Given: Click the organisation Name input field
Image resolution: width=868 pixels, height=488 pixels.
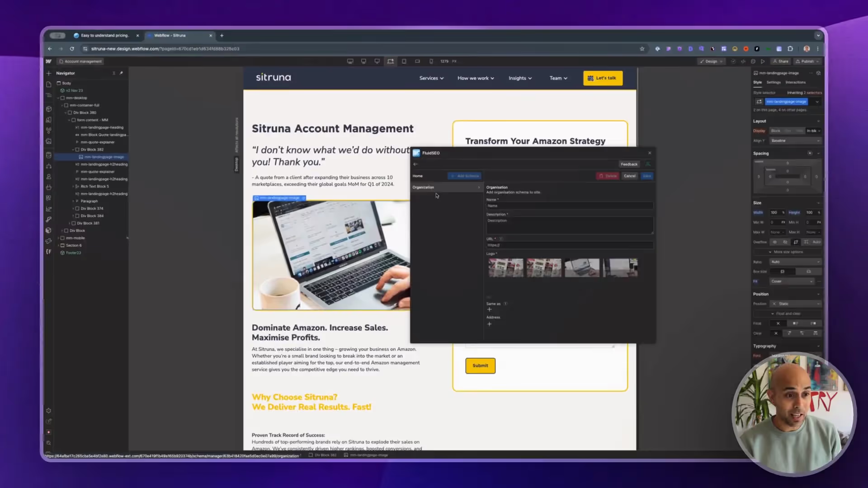Looking at the screenshot, I should click(x=570, y=206).
